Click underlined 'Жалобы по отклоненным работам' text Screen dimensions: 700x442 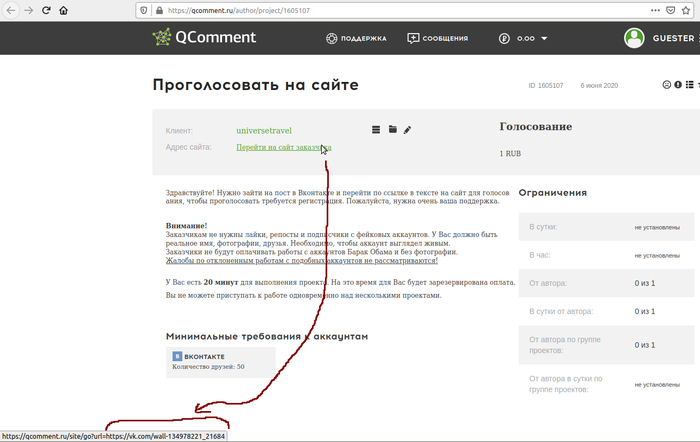[302, 260]
